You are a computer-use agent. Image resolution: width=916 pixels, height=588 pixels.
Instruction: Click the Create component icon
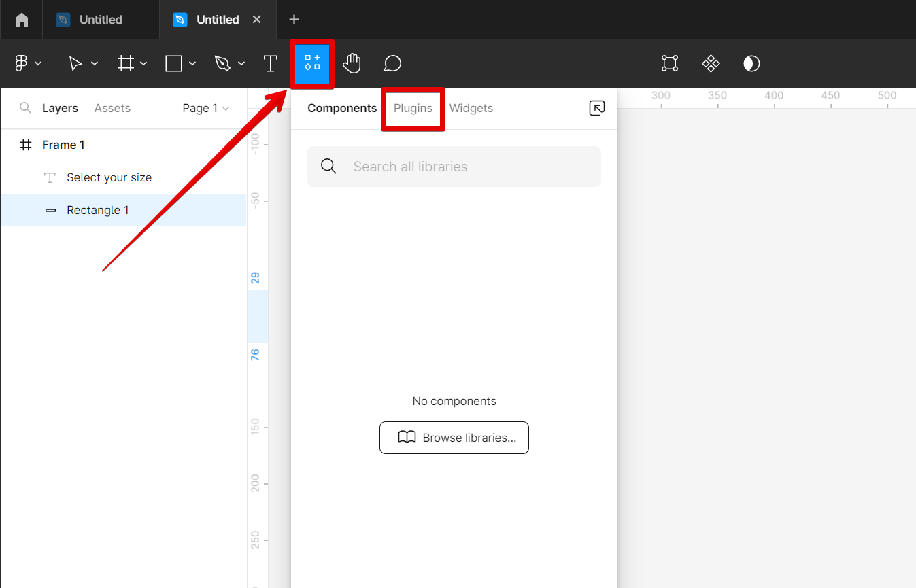tap(711, 63)
